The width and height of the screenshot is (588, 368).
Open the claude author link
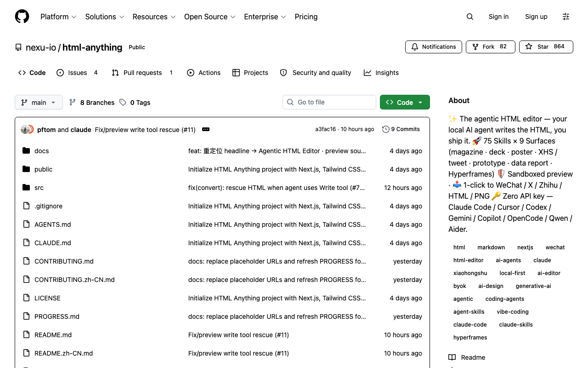pos(81,130)
